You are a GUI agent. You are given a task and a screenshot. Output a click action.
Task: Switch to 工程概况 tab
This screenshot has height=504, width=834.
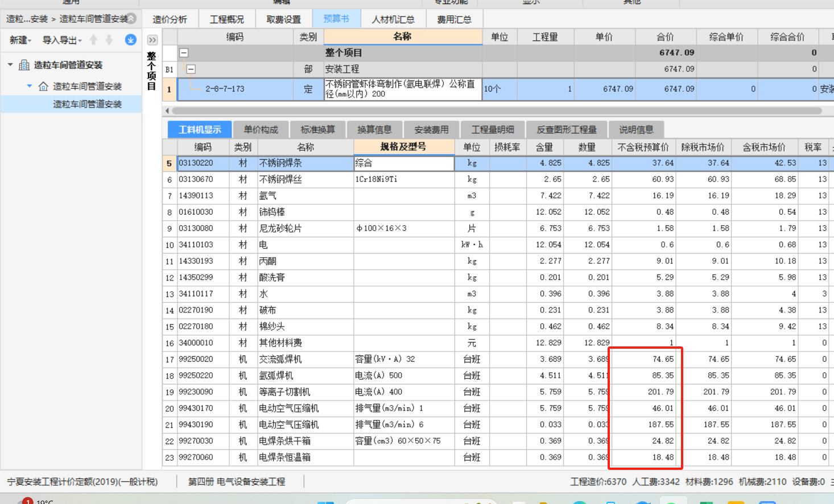click(x=226, y=19)
